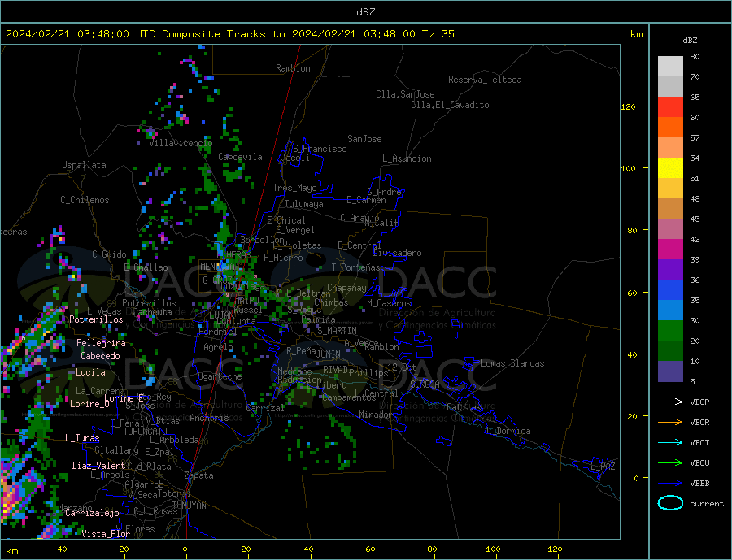Image resolution: width=732 pixels, height=560 pixels.
Task: Click the orange VBCR arrow legend icon
Action: pos(670,423)
